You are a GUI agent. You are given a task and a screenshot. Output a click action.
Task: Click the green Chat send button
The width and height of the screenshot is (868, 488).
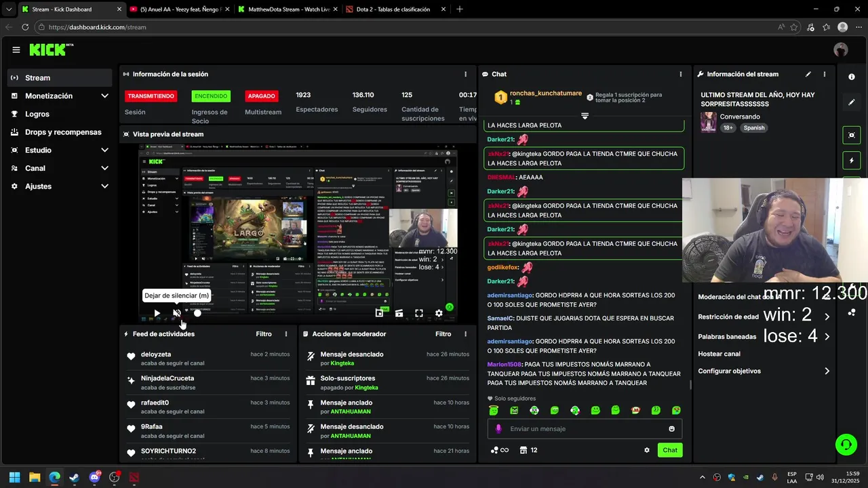670,450
